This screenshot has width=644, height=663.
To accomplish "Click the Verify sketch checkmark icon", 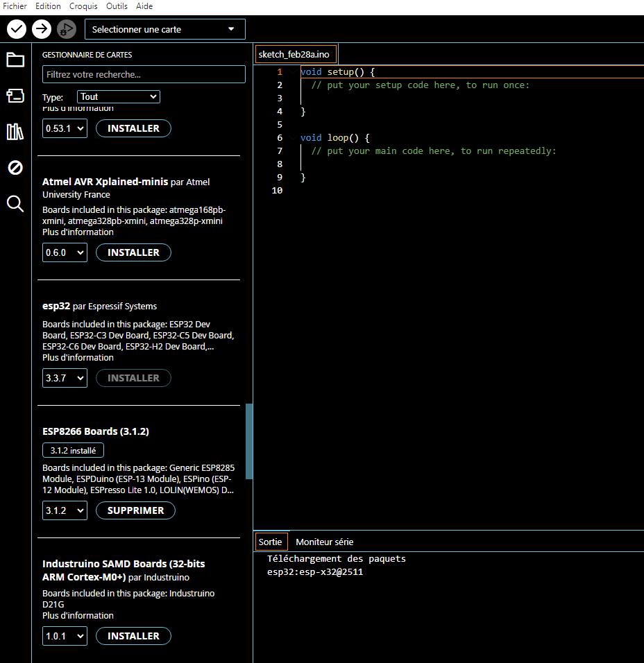I will click(x=17, y=29).
